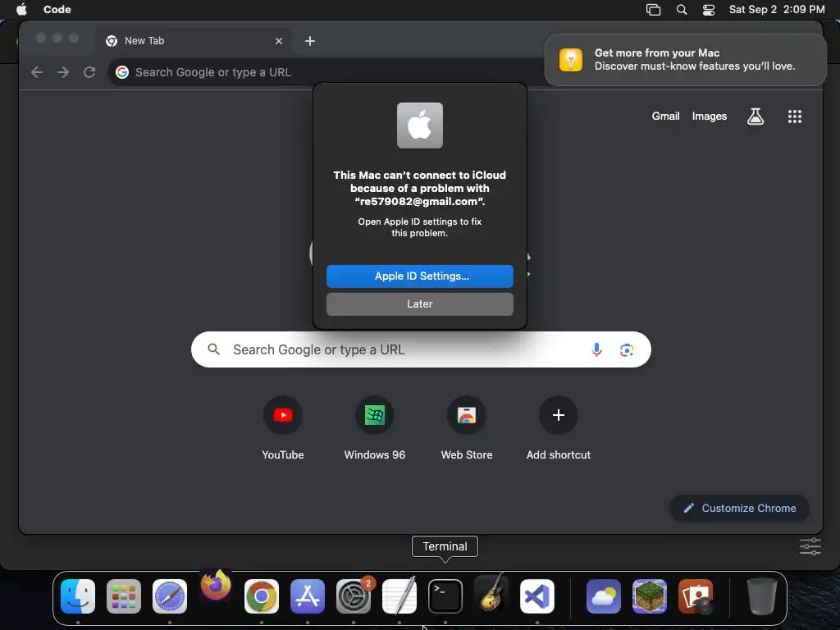Open Google Chrome in the dock
This screenshot has width=840, height=630.
(x=262, y=596)
